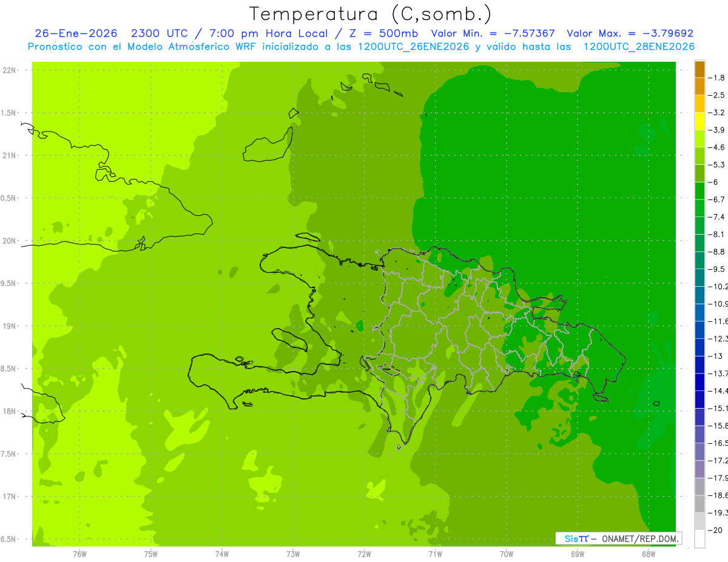The image size is (728, 562).
Task: Click the "20N" latitude axis label
Action: (x=9, y=241)
